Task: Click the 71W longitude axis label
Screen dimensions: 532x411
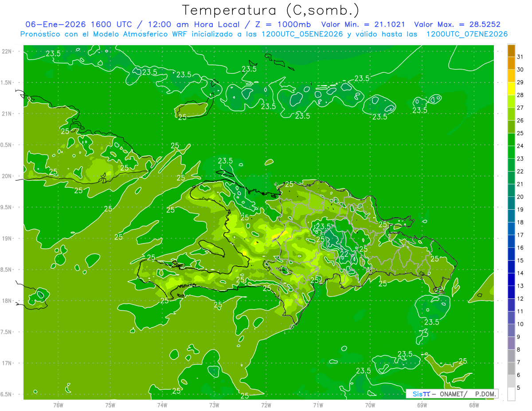Action: pyautogui.click(x=318, y=405)
